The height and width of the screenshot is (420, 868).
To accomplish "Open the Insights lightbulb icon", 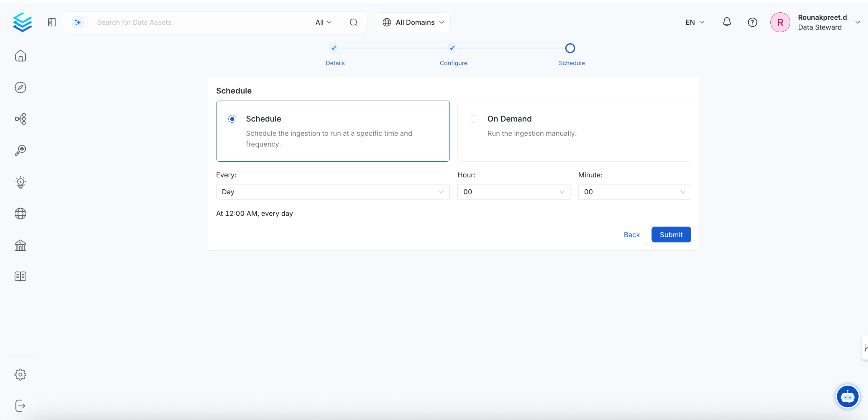I will (20, 182).
